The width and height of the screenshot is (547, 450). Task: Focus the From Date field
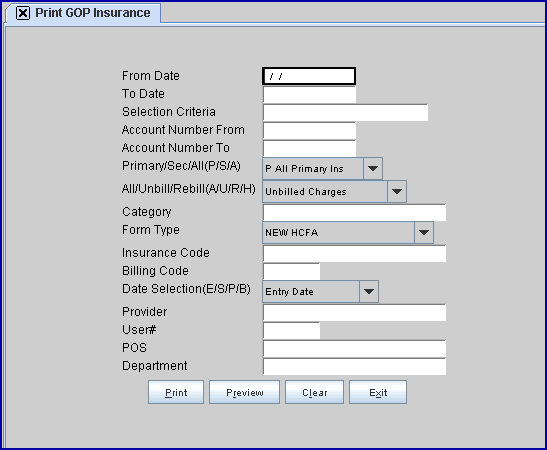pyautogui.click(x=309, y=76)
